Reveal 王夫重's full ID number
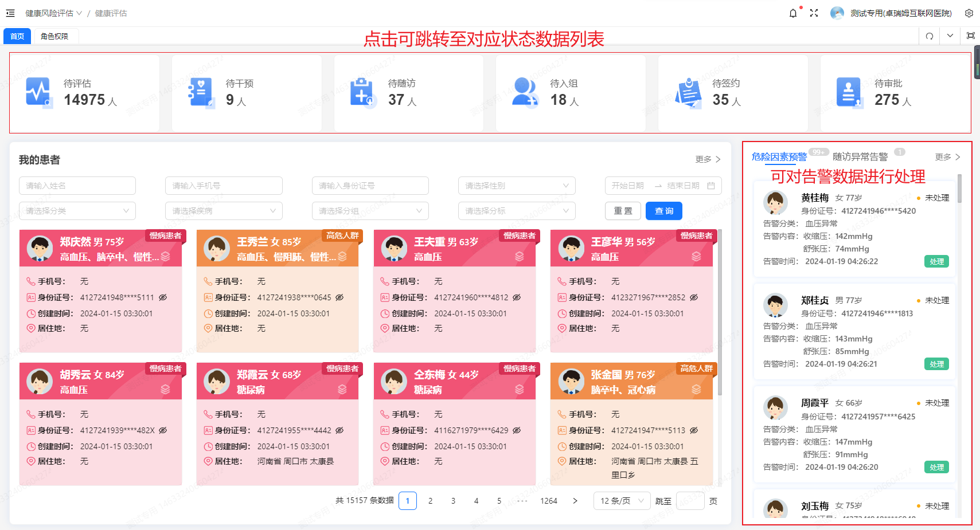Screen dimensions: 980x530 click(517, 297)
